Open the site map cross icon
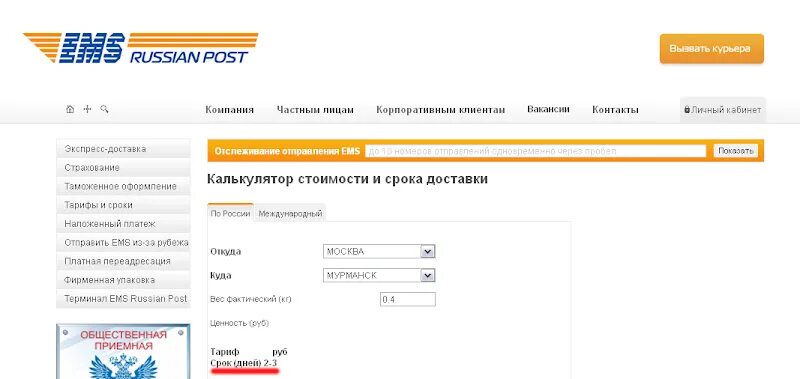This screenshot has width=800, height=379. (x=87, y=109)
